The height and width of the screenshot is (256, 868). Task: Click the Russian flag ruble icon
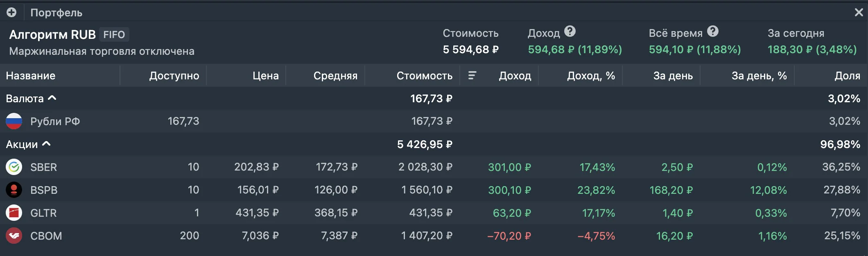tap(14, 121)
